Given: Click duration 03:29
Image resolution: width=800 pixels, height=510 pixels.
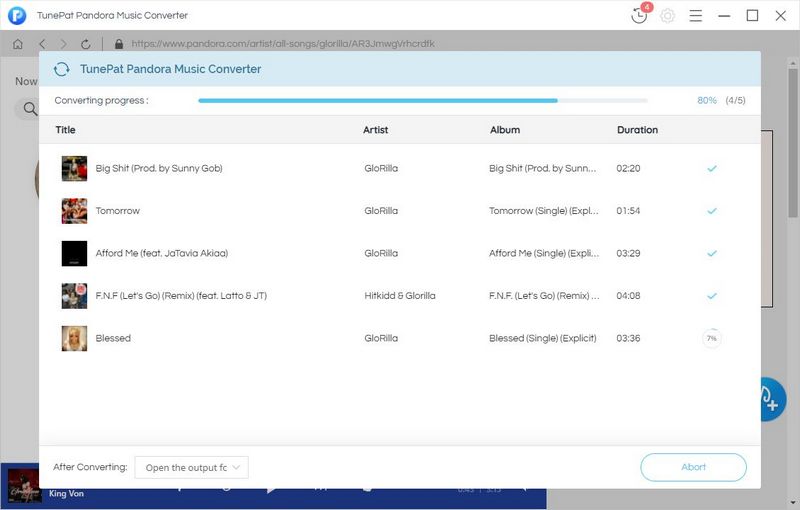Looking at the screenshot, I should pos(628,253).
